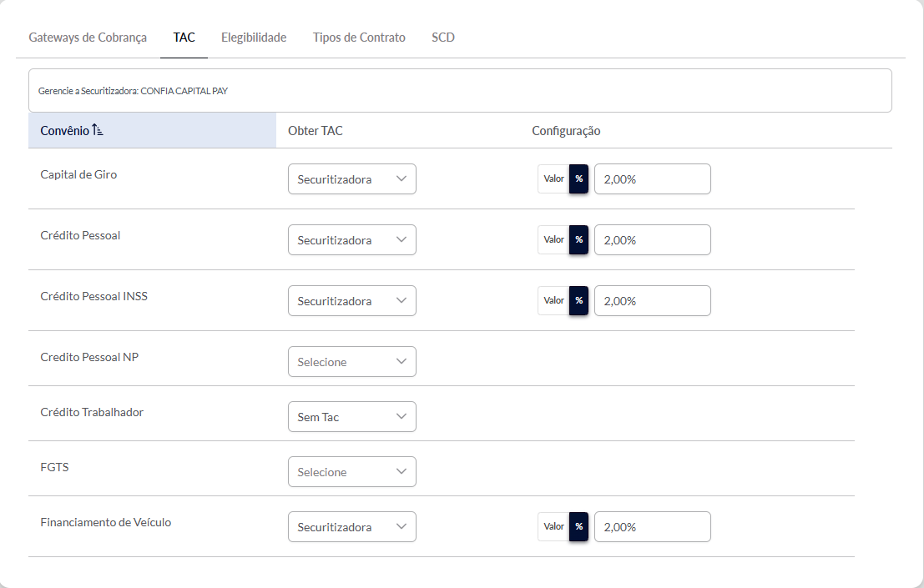924x588 pixels.
Task: Click the 2,00% field for Capital de Giro
Action: pos(653,179)
